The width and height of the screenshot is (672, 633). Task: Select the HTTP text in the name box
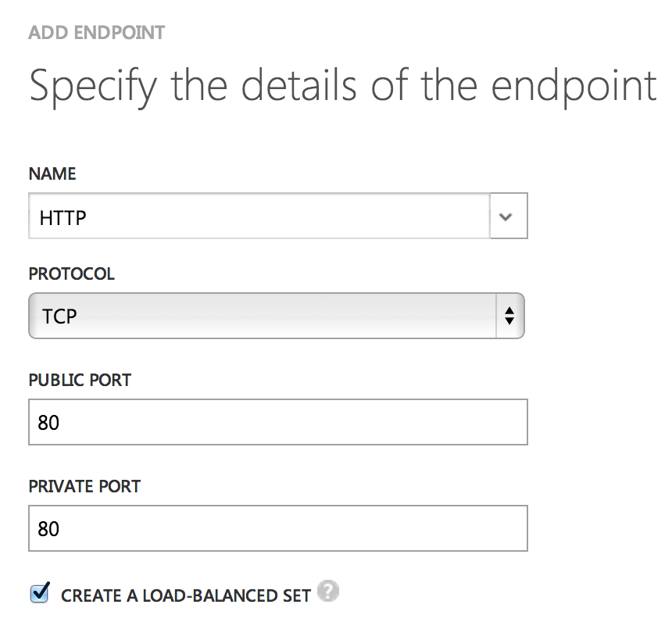[x=63, y=217]
